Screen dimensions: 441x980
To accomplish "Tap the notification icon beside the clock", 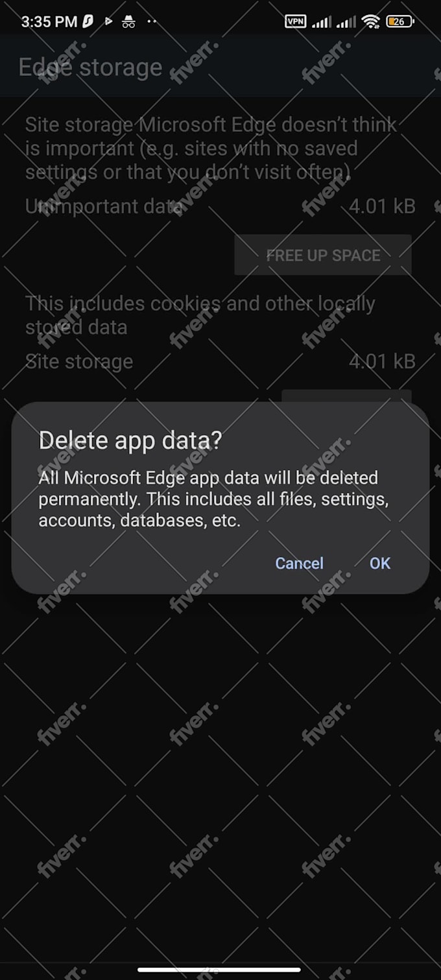I will tap(88, 21).
